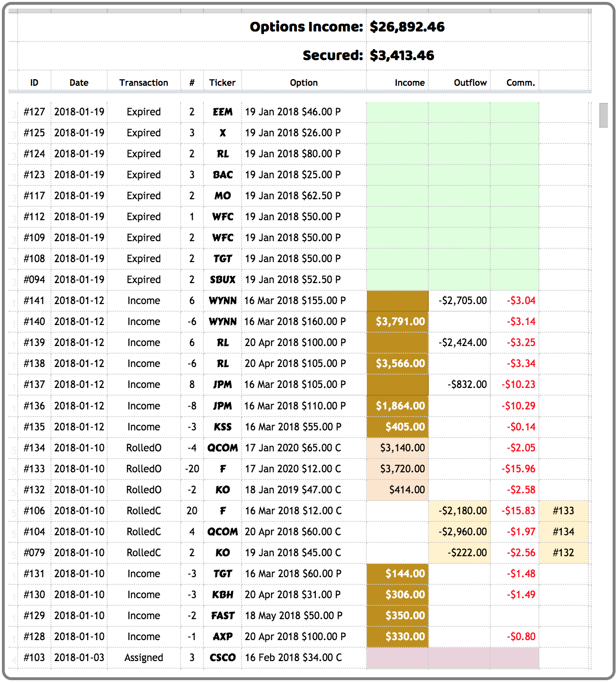Select the FAST ticker cell
Image resolution: width=616 pixels, height=683 pixels.
222,616
